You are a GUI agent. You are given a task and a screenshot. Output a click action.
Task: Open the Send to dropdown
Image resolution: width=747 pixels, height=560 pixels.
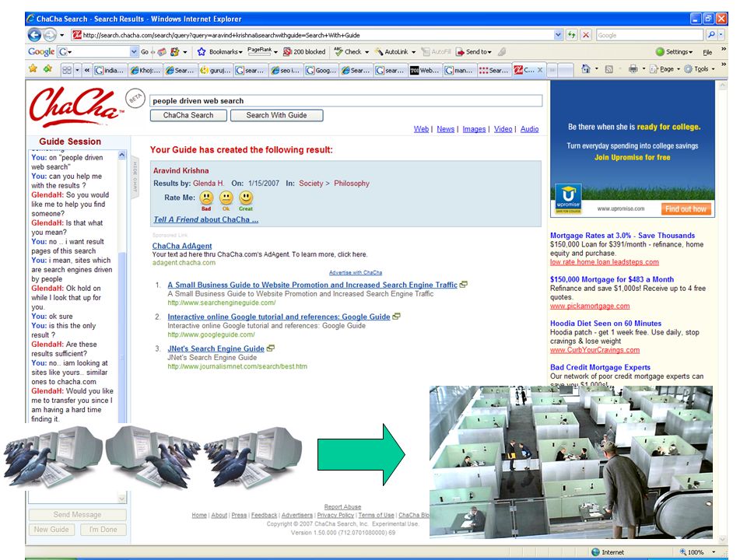[x=489, y=52]
